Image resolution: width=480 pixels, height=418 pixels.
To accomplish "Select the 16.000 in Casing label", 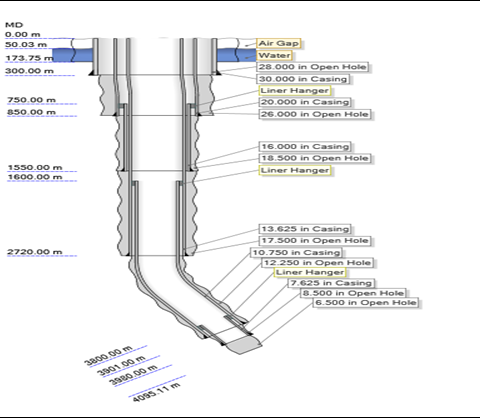I will (305, 147).
